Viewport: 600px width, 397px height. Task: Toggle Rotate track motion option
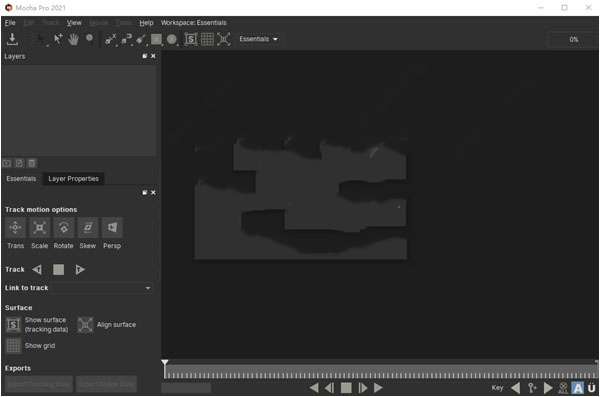(64, 228)
